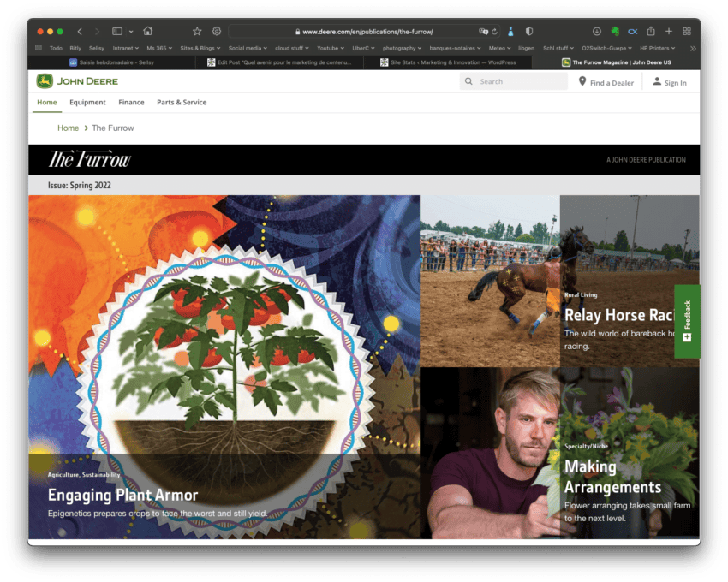
Task: Open the Social media bookmarks dropdown
Action: 248,48
